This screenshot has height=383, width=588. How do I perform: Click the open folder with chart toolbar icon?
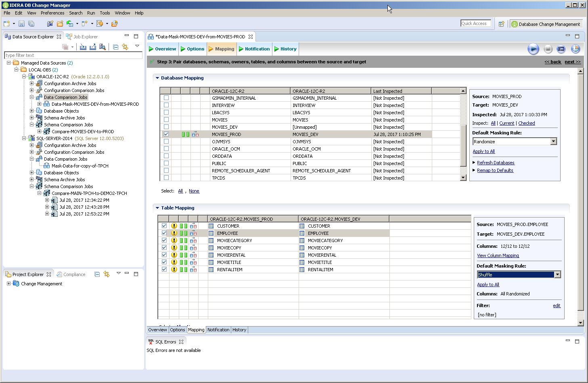coord(114,24)
